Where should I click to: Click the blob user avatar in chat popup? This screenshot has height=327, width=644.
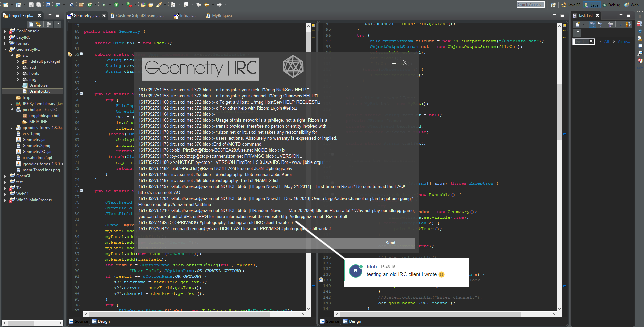tap(356, 271)
